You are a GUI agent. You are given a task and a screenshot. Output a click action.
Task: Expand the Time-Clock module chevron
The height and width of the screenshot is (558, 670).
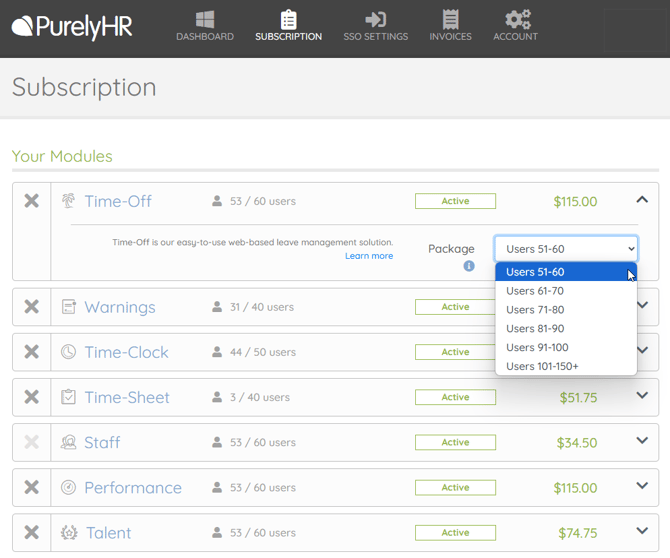pos(643,350)
